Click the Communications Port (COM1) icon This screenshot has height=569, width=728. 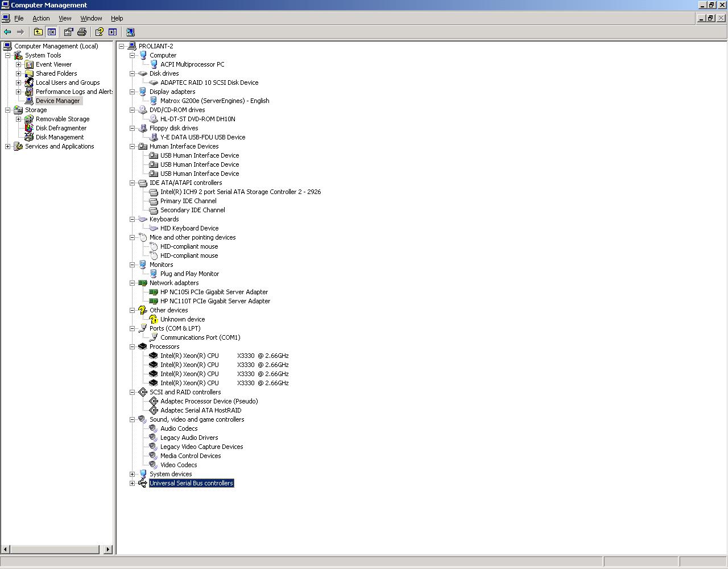154,337
